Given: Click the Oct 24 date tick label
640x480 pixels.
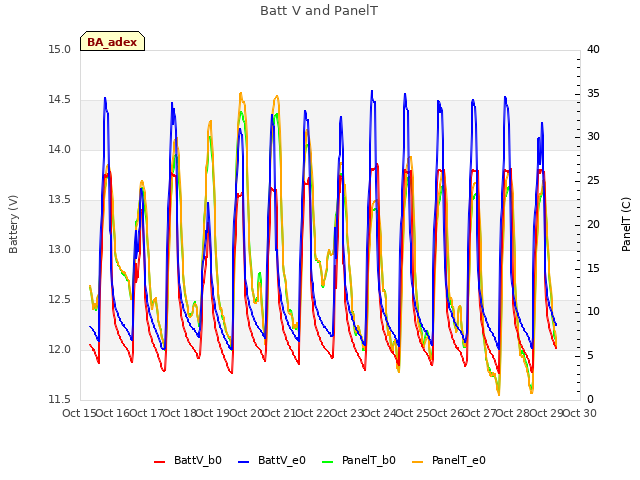Looking at the screenshot, I should click(380, 414).
